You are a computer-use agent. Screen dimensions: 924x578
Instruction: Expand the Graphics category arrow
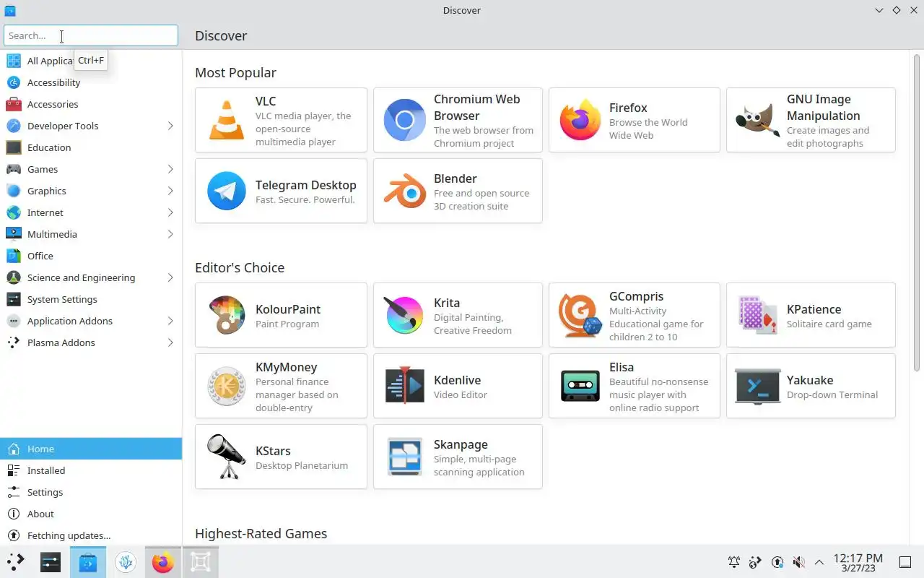(170, 191)
